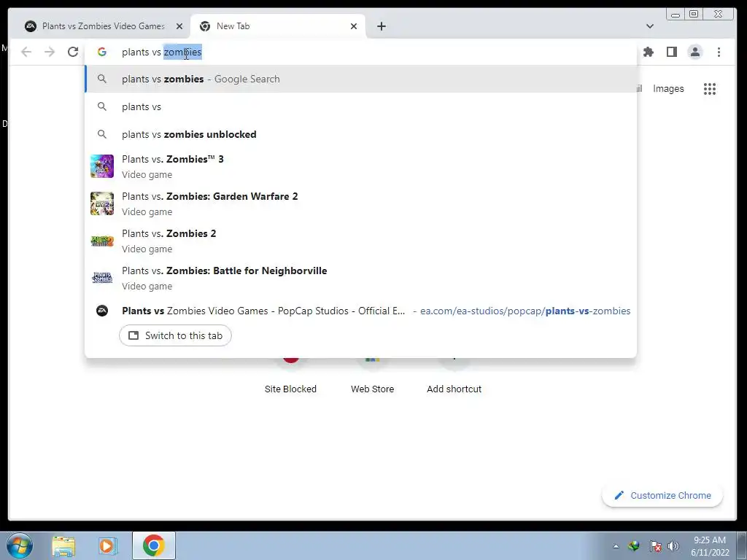
Task: Close the Plants vs Zombies Video Games tab
Action: (x=179, y=26)
